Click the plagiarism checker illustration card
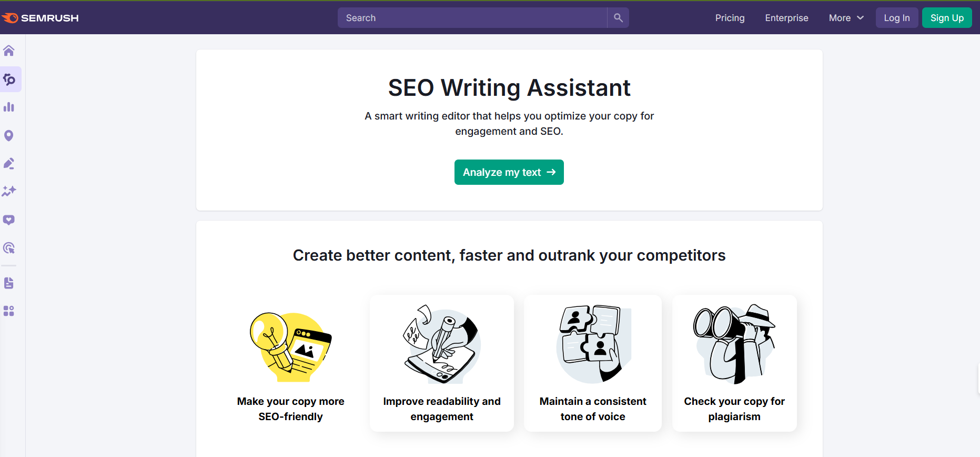Screen dimensions: 980x457 tap(734, 363)
